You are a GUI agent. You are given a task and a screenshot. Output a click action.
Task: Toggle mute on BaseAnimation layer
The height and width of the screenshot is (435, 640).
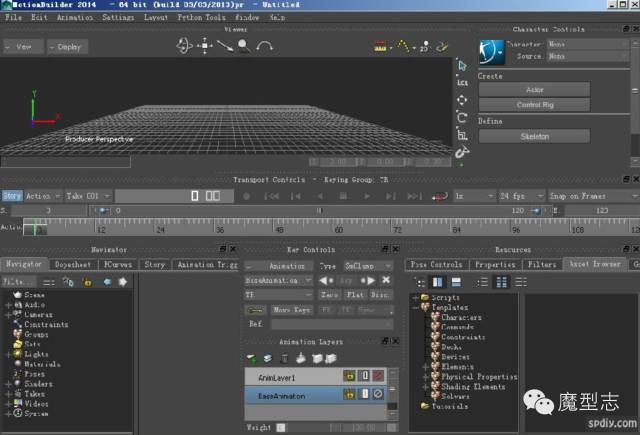(378, 394)
